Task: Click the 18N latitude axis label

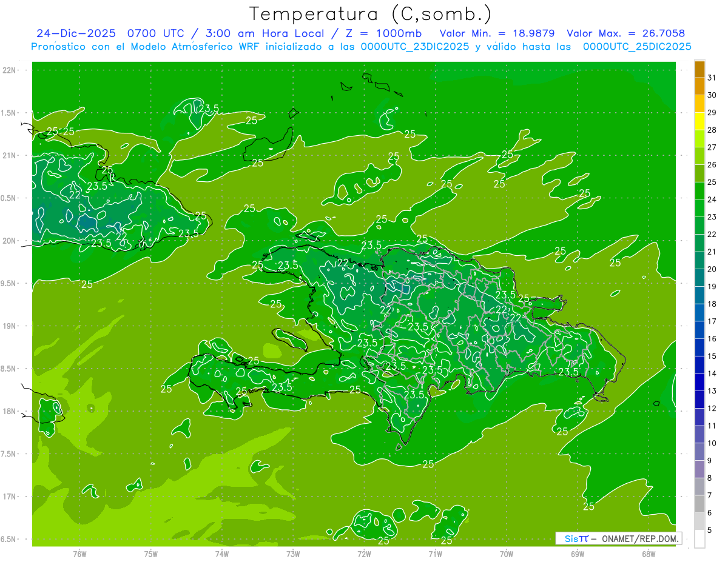Action: (10, 411)
